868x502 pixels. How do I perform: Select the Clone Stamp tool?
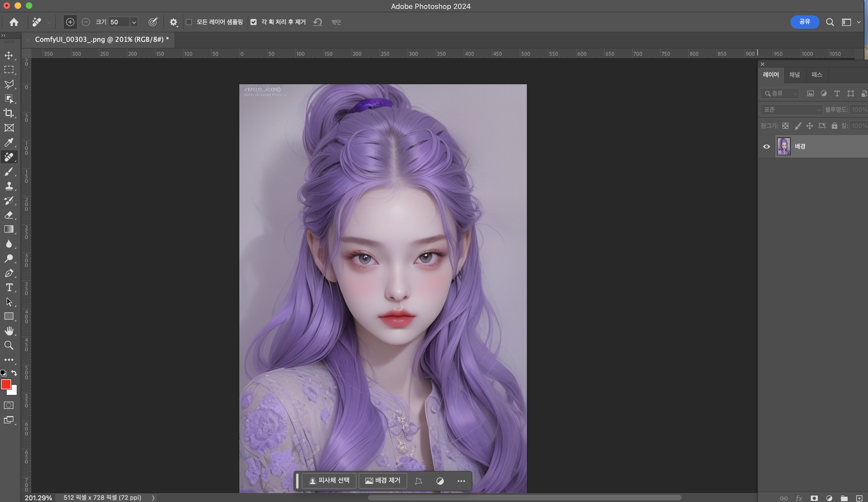9,186
